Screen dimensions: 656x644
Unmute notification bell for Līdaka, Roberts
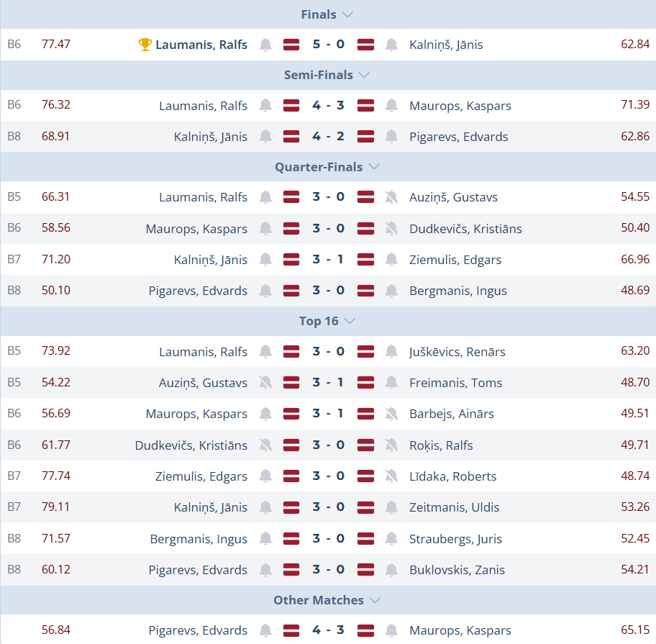[391, 476]
